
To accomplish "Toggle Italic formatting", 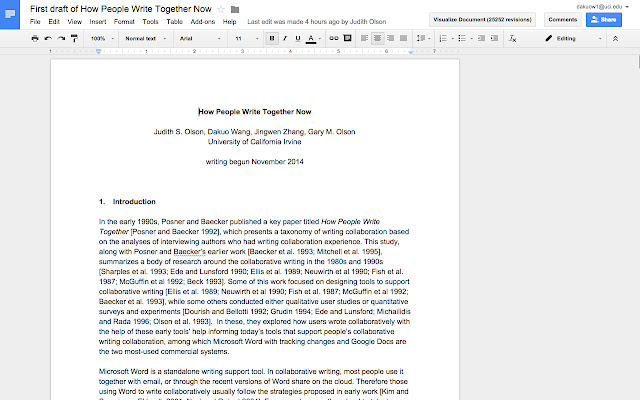I will point(285,38).
